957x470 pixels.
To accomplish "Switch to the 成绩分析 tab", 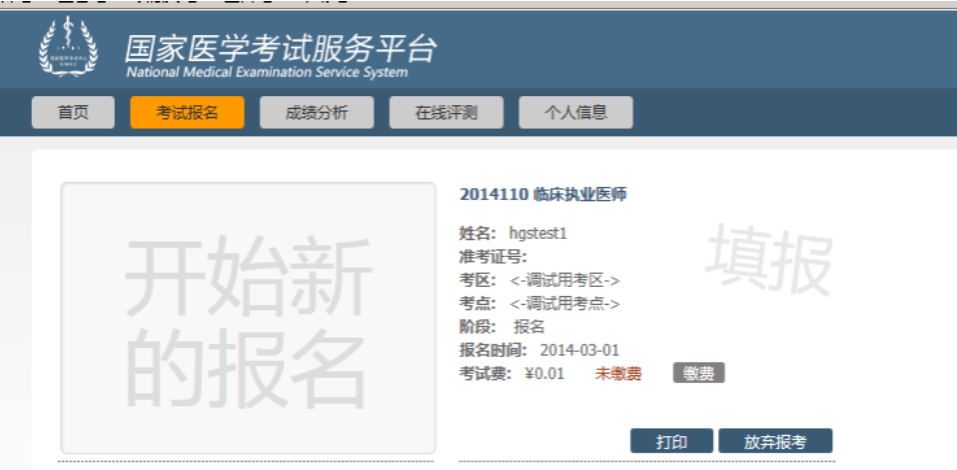I will (x=317, y=113).
